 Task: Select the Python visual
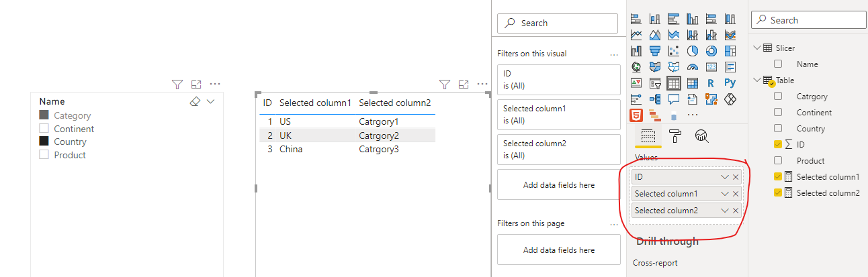point(730,83)
